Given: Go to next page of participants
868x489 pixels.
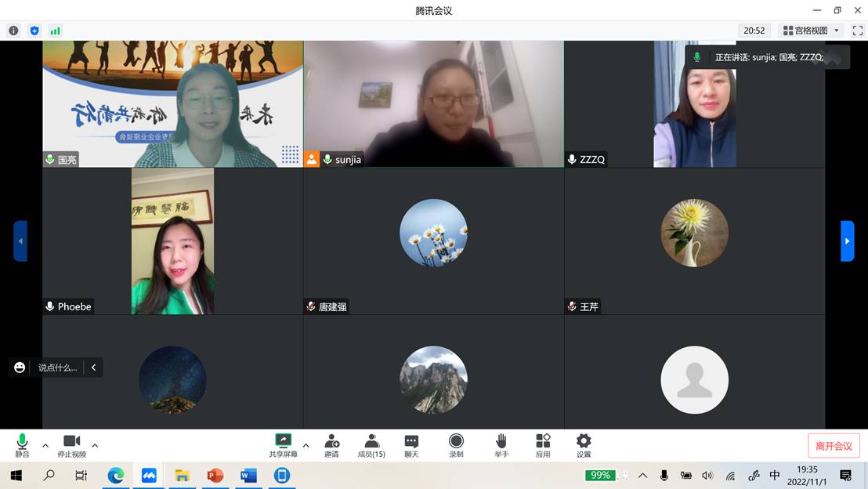Looking at the screenshot, I should (847, 241).
